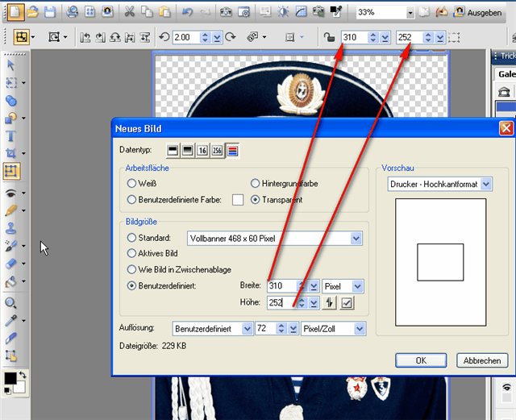This screenshot has height=420, width=516.
Task: Click the OK button
Action: (x=421, y=360)
